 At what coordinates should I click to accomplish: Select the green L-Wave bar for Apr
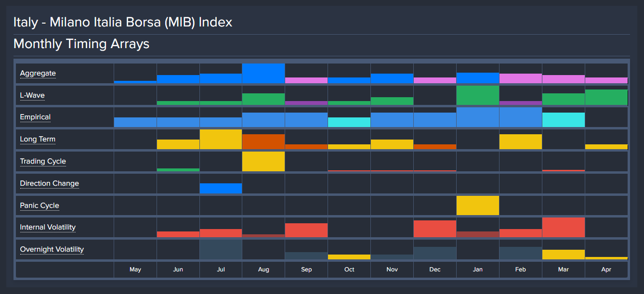(606, 97)
